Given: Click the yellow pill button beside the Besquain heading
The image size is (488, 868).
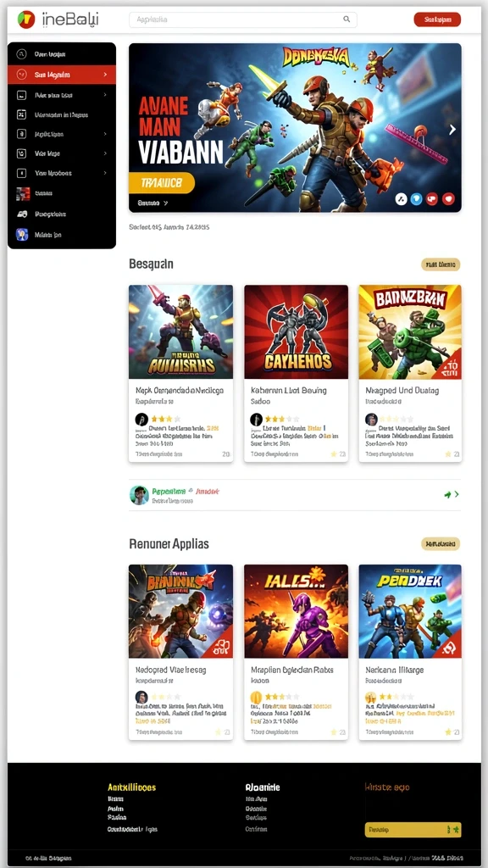Looking at the screenshot, I should click(441, 264).
